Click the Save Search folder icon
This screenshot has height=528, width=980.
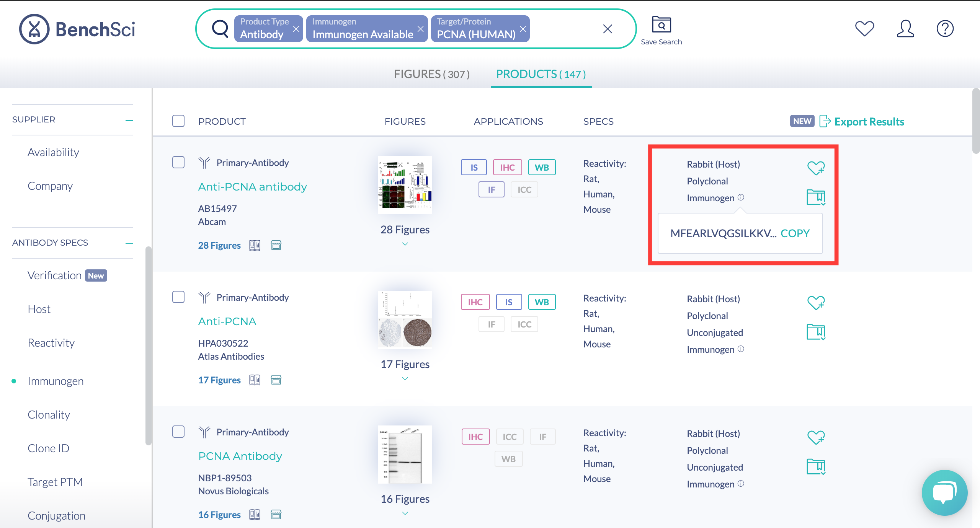661,24
